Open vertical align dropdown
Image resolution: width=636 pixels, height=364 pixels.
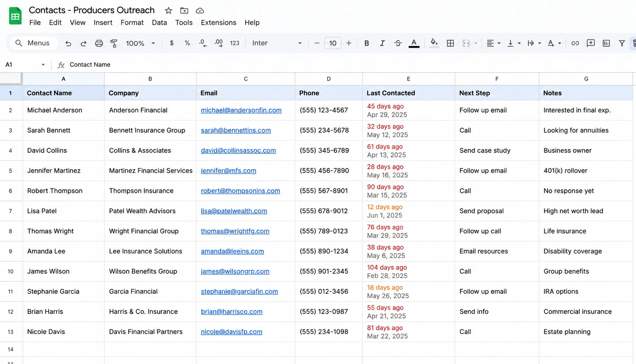514,43
